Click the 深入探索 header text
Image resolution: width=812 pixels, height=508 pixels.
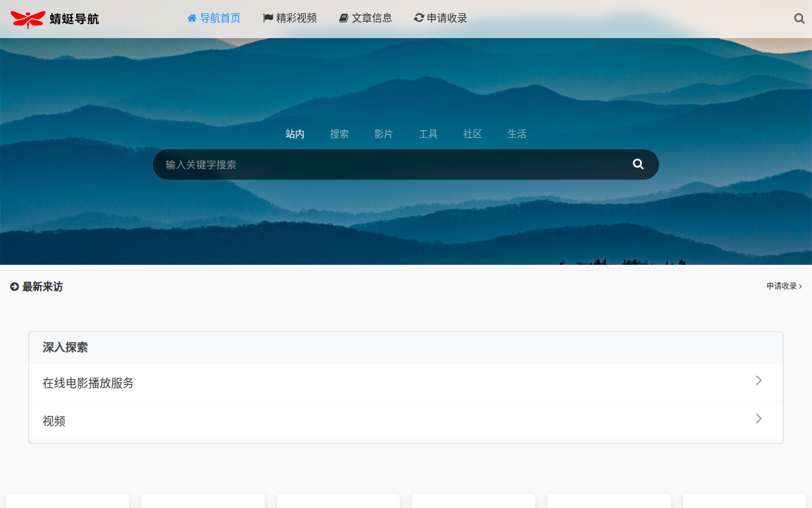pos(65,347)
